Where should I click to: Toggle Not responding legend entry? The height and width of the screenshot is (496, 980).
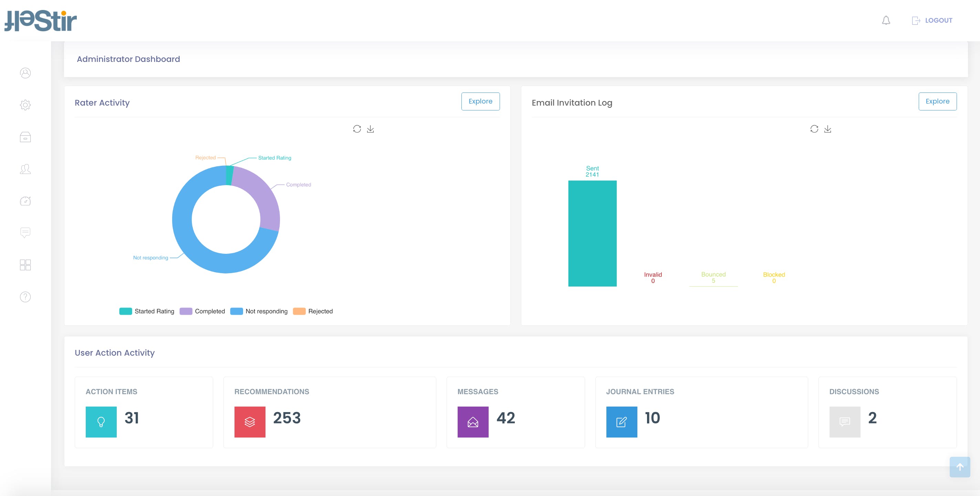(259, 311)
